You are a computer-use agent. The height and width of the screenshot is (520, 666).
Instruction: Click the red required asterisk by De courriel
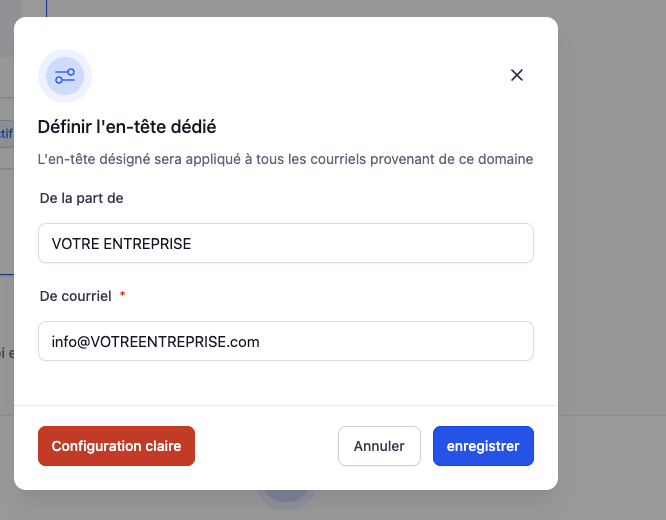coord(122,294)
